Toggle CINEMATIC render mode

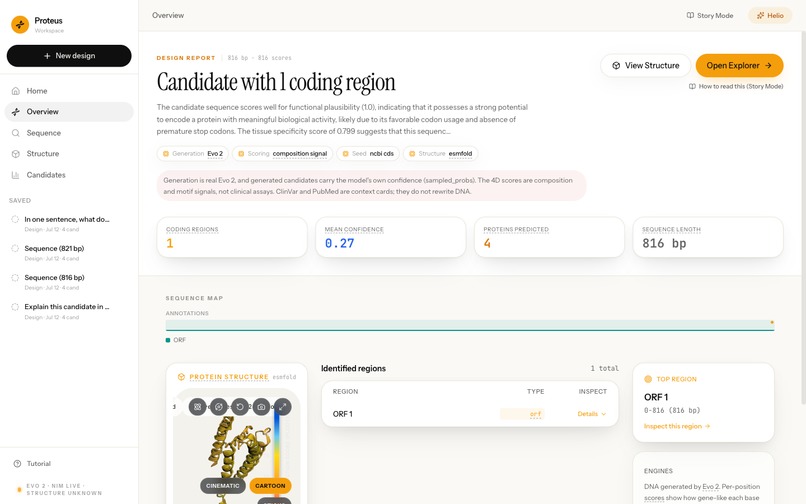coord(223,485)
